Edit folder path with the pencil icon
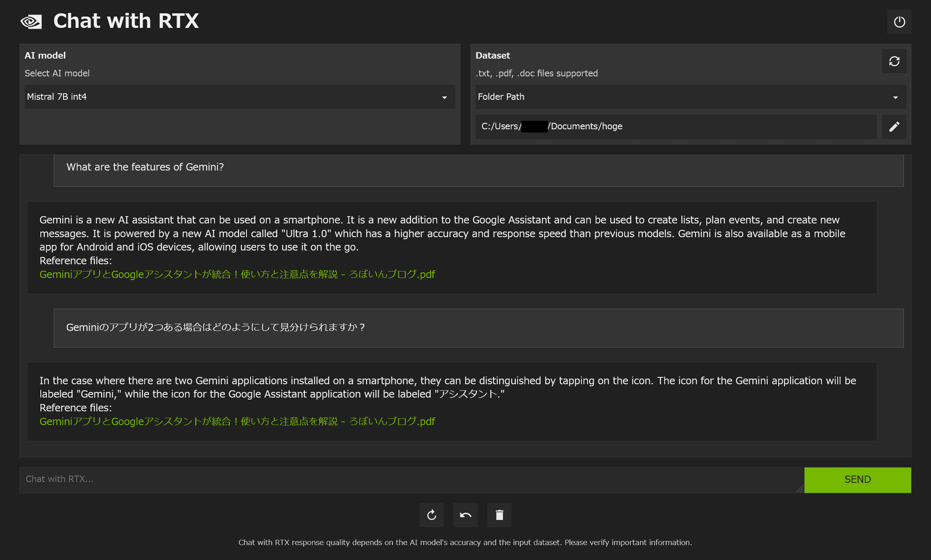 coord(894,127)
